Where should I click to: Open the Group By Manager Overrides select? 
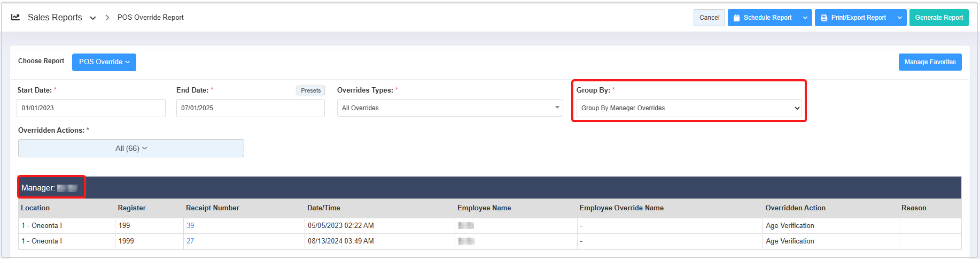pos(688,108)
